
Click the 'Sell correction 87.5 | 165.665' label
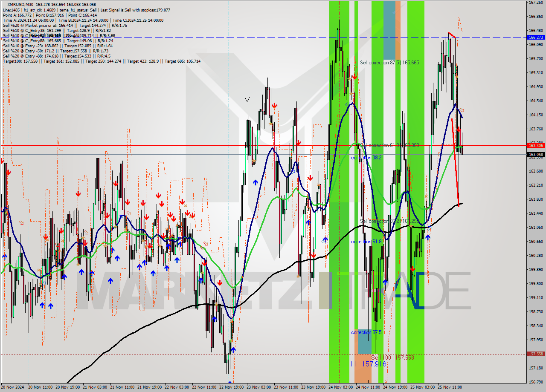click(389, 63)
